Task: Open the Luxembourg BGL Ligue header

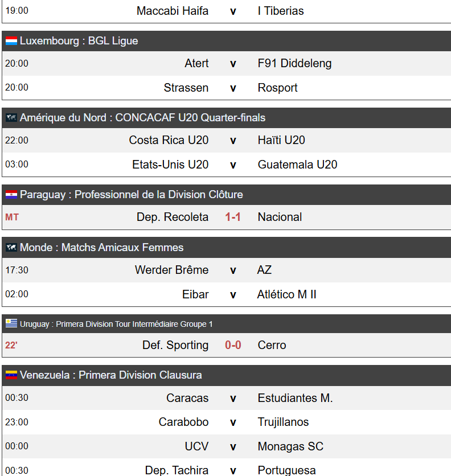Action: point(227,41)
